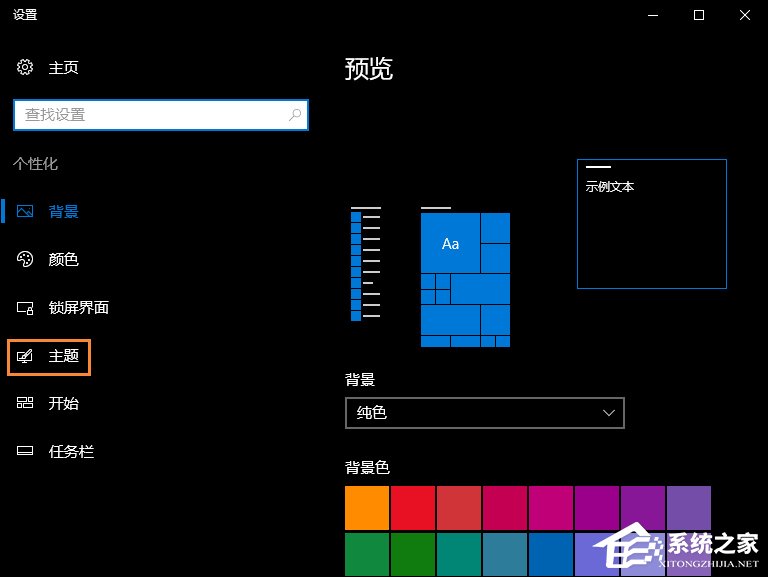The image size is (768, 577).
Task: Click the 背景 picture icon in sidebar
Action: [25, 211]
